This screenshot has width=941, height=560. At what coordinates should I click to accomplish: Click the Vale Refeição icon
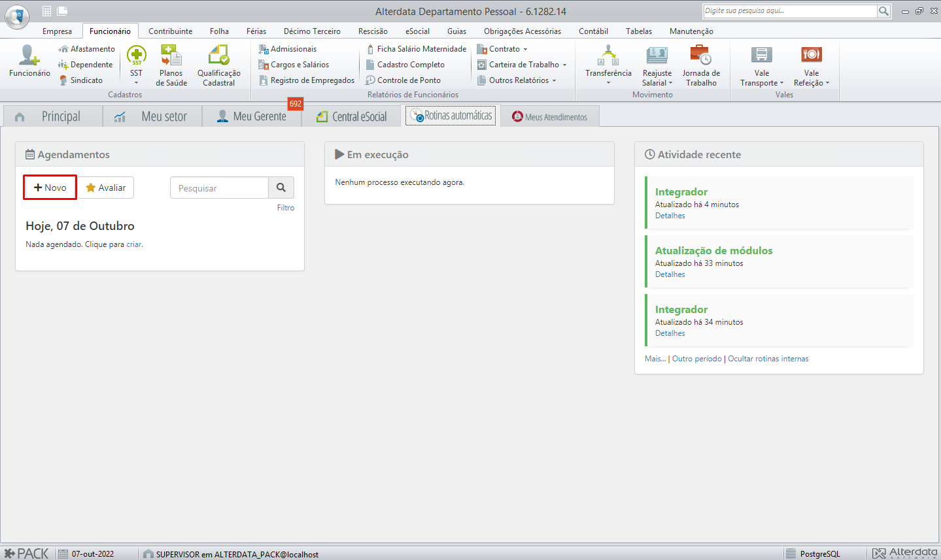coord(812,55)
